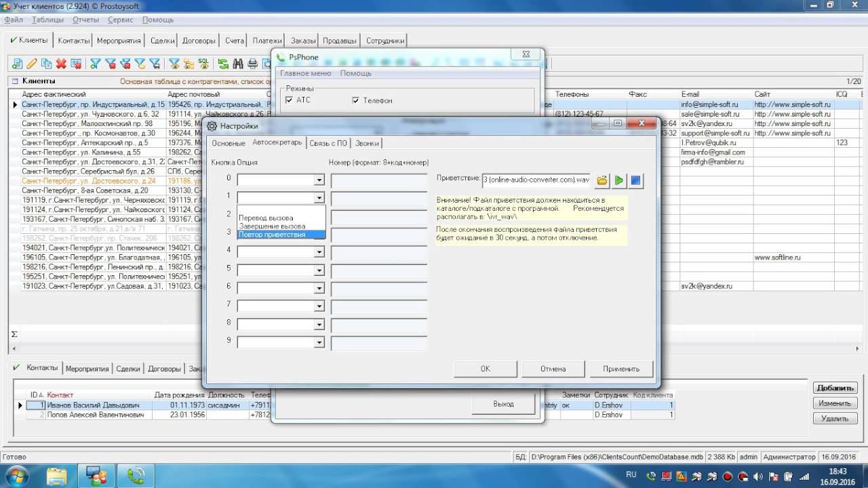Open the Главное меню in PsPhone
Viewport: 868px width, 488px height.
[306, 73]
